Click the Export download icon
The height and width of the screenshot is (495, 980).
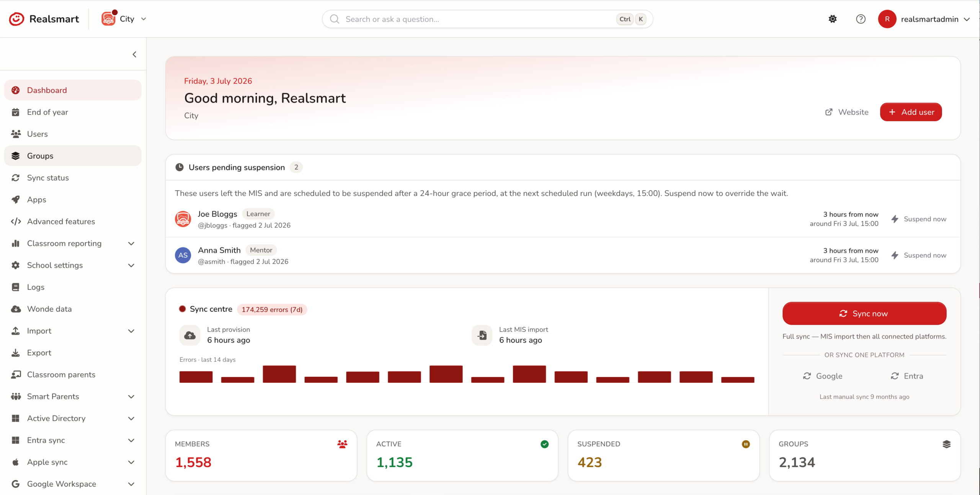click(16, 352)
